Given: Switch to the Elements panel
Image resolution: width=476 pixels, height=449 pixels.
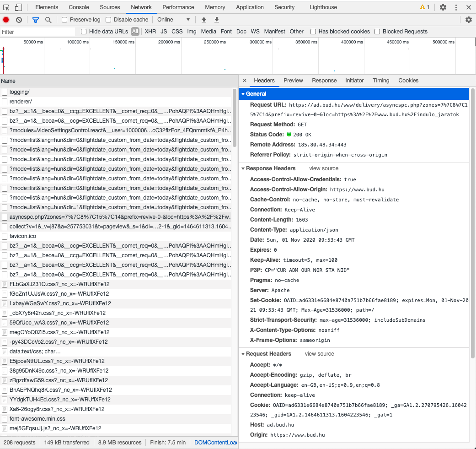Looking at the screenshot, I should tap(47, 7).
